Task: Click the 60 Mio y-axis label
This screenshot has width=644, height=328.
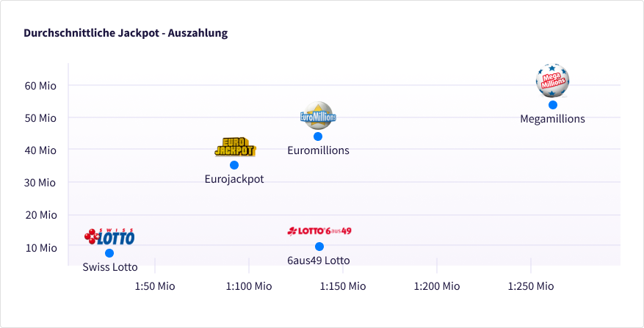Action: coord(40,85)
